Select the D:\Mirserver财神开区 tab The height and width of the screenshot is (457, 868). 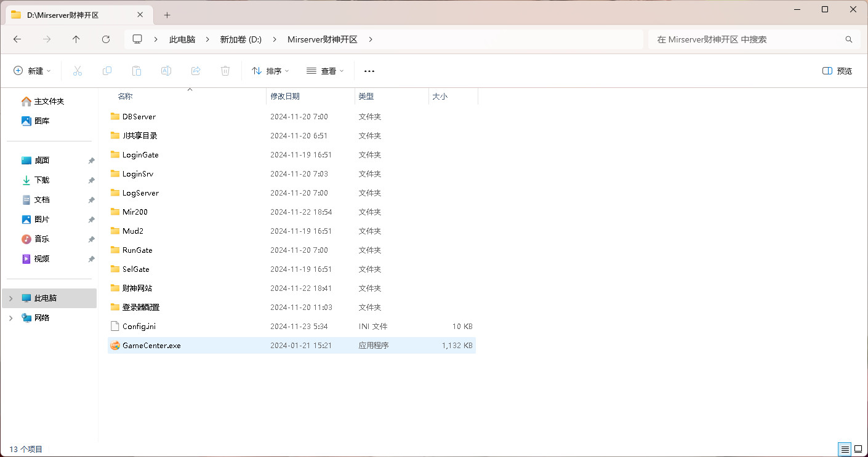click(68, 14)
